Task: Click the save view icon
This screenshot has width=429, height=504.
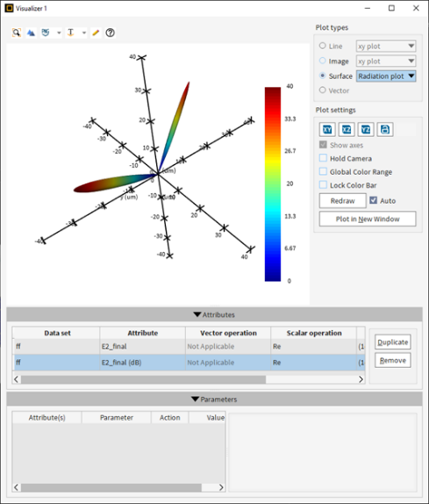Action: coord(385,130)
